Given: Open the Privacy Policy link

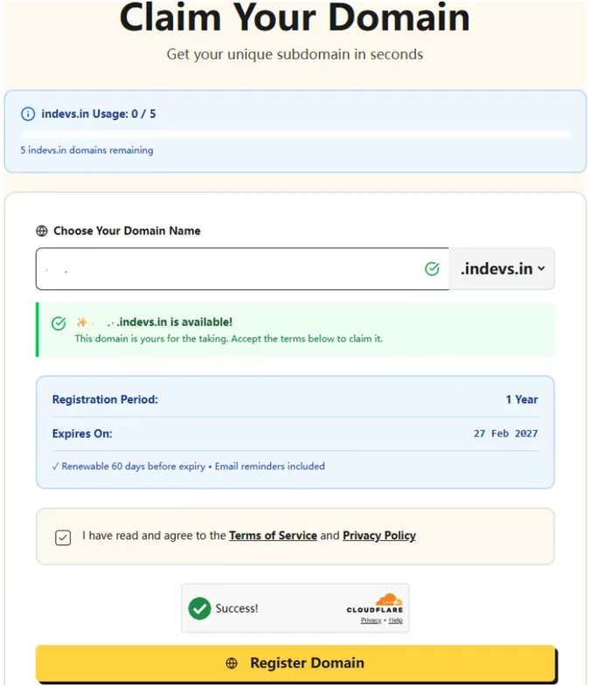Looking at the screenshot, I should pos(379,536).
